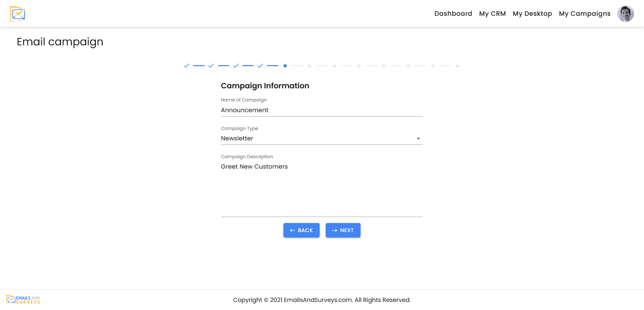Go to My Campaigns in the navigation
The width and height of the screenshot is (644, 310).
click(585, 13)
